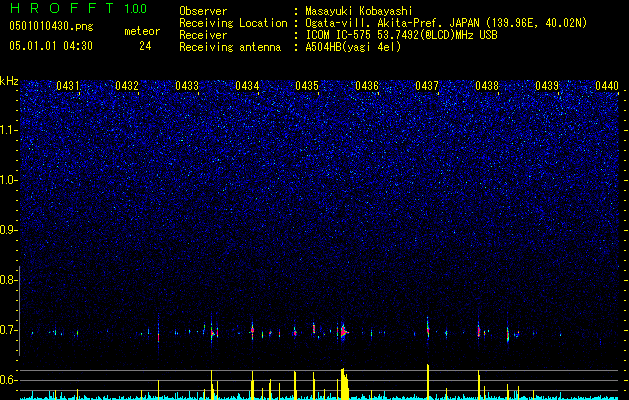Click the 0439 time marker
This screenshot has width=629, height=400.
coord(547,86)
